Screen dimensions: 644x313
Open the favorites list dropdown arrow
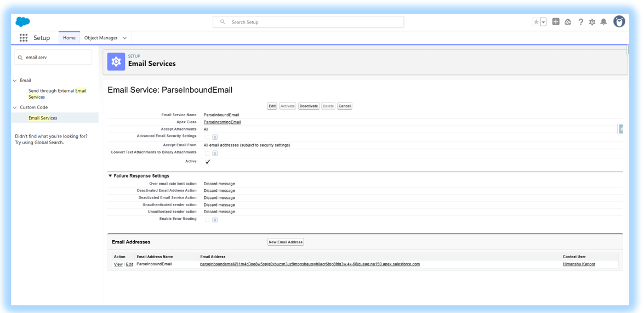coord(543,22)
